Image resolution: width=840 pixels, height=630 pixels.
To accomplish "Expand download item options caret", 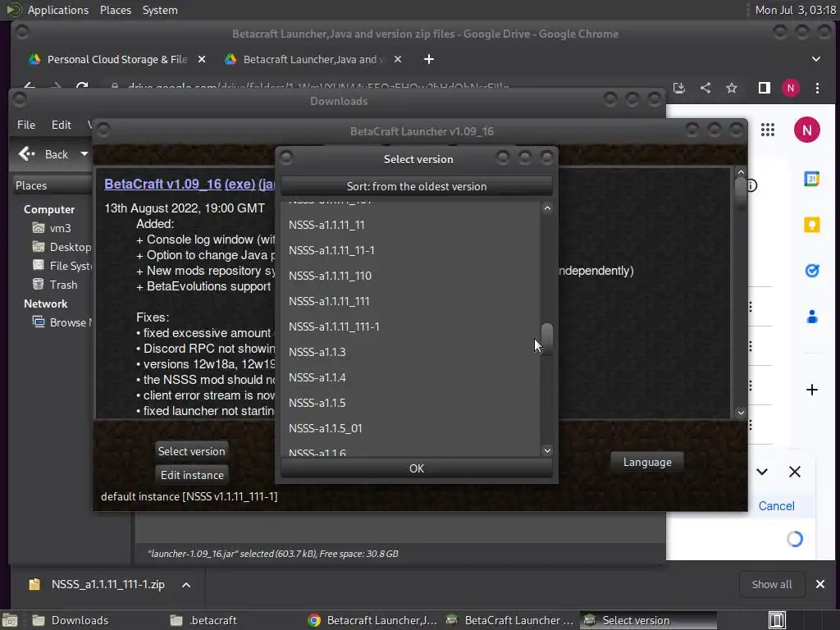I will (x=186, y=584).
